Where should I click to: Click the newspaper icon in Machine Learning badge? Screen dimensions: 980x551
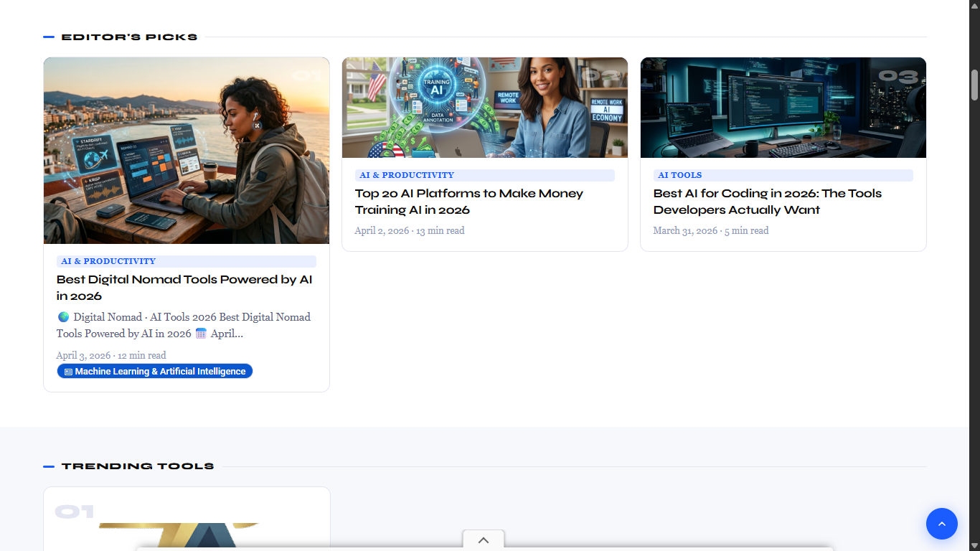tap(68, 372)
